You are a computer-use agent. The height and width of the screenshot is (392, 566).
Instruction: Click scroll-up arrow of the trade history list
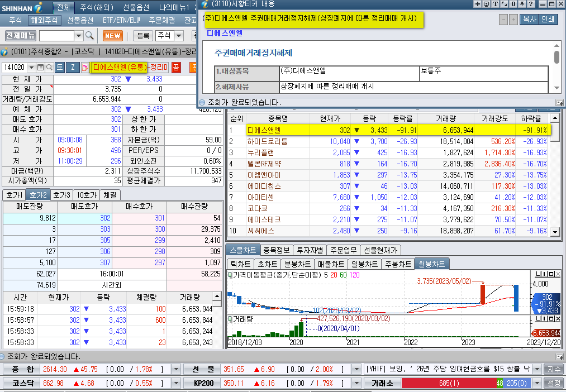tap(217, 297)
